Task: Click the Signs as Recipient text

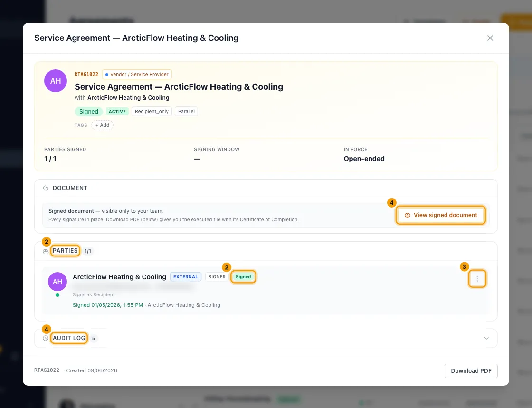Action: click(x=94, y=295)
